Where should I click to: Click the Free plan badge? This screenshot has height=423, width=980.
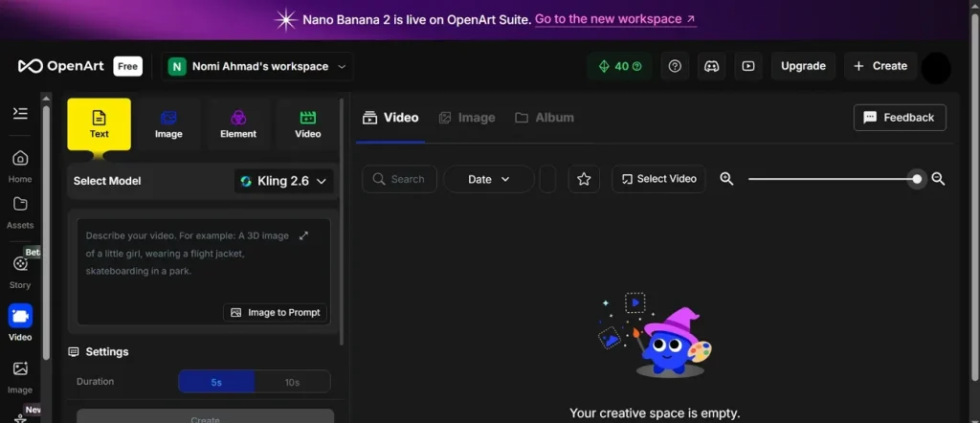127,66
